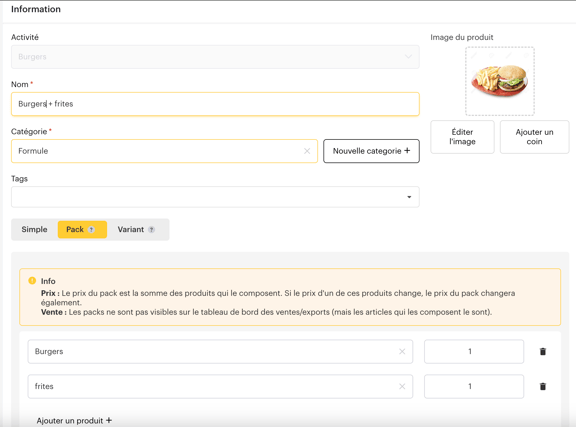Click the burger product image thumbnail
This screenshot has width=576, height=427.
[500, 81]
